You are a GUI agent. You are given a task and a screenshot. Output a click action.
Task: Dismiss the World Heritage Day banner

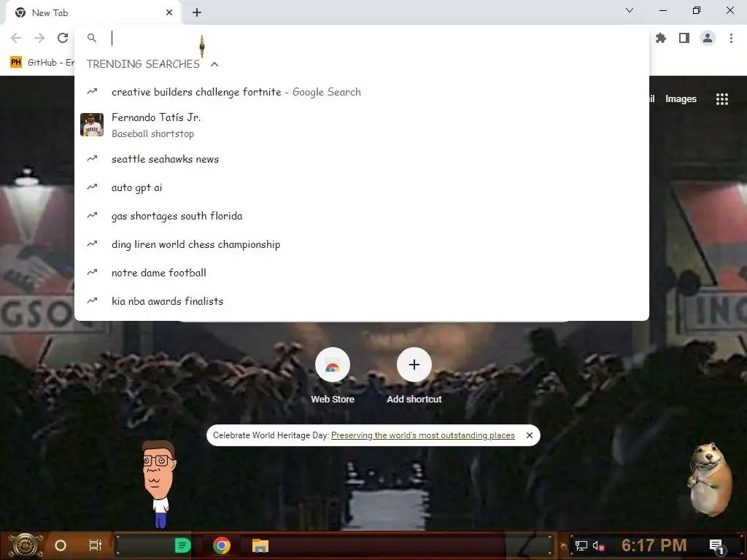coord(530,435)
